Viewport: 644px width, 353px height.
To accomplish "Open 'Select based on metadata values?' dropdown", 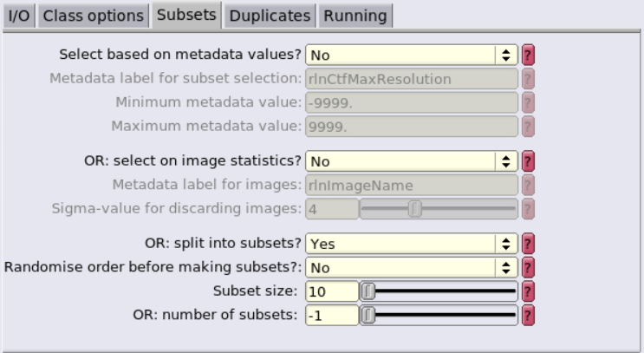I will [412, 55].
